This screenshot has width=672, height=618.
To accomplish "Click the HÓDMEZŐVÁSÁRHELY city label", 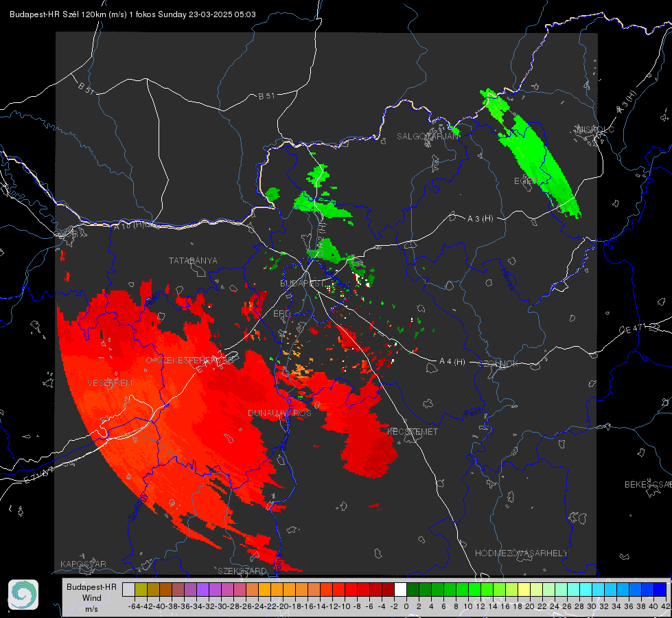I will (521, 553).
